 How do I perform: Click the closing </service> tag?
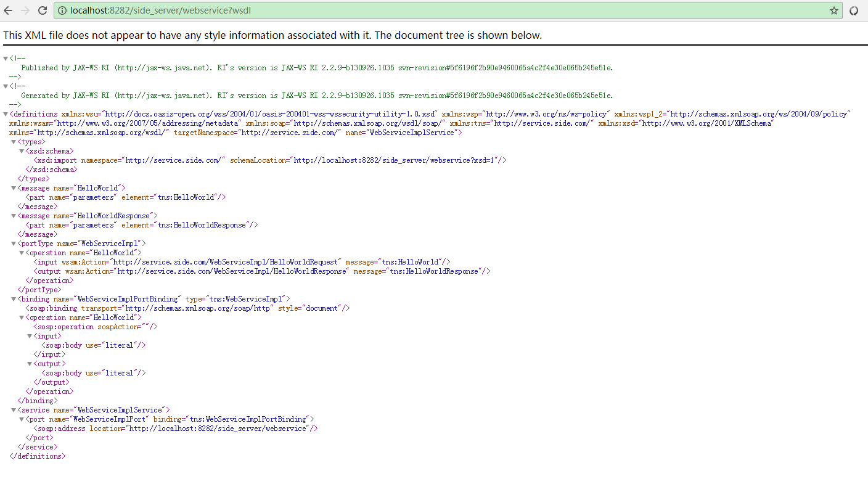37,447
